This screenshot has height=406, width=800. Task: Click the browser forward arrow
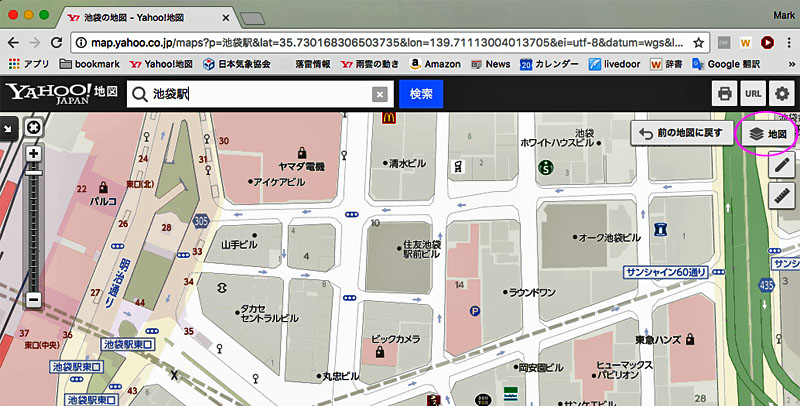[35, 42]
